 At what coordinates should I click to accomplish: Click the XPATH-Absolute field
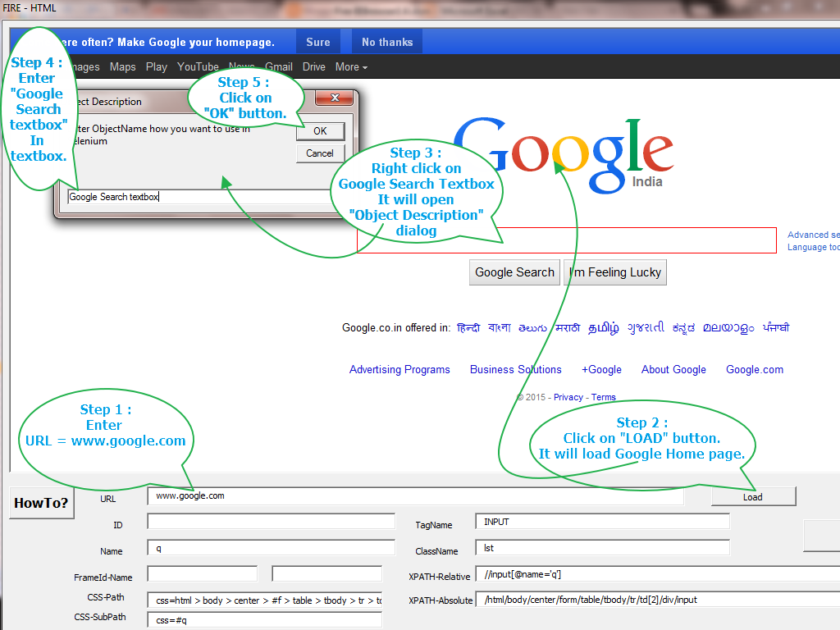658,600
